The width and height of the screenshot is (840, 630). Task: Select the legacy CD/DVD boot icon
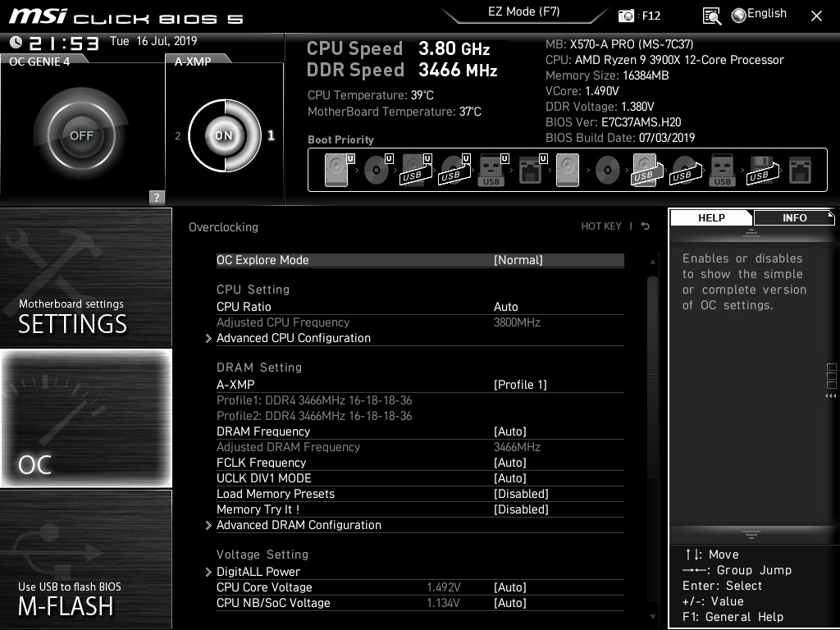(608, 170)
